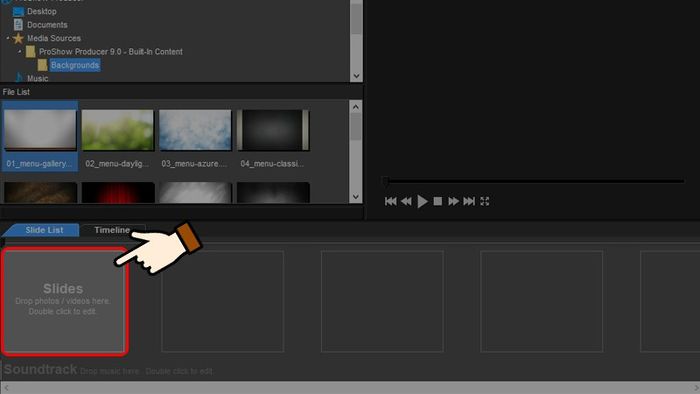Click the ProShow Producer 9.0 folder icon
Viewport: 700px width, 394px height.
[x=30, y=52]
